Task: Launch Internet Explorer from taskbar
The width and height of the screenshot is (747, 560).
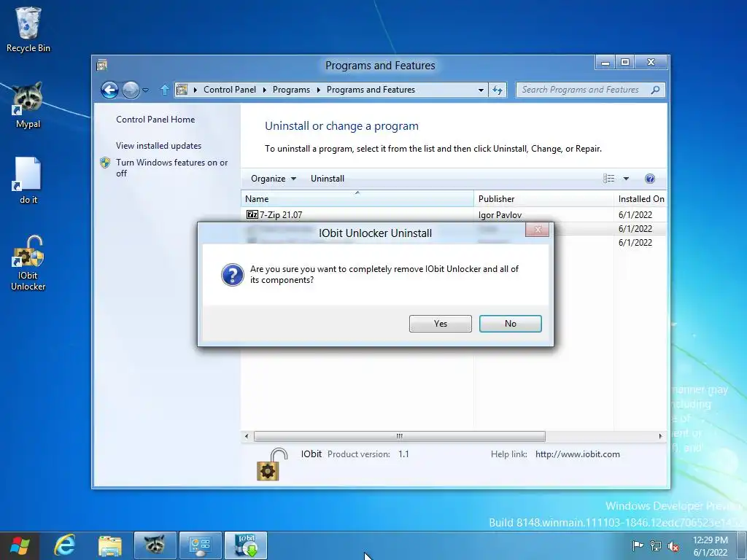Action: (x=65, y=545)
